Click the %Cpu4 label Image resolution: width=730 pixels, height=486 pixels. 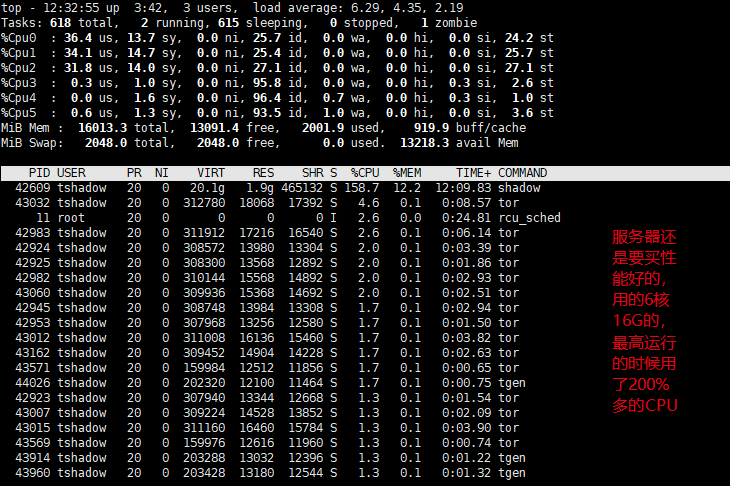coord(19,98)
